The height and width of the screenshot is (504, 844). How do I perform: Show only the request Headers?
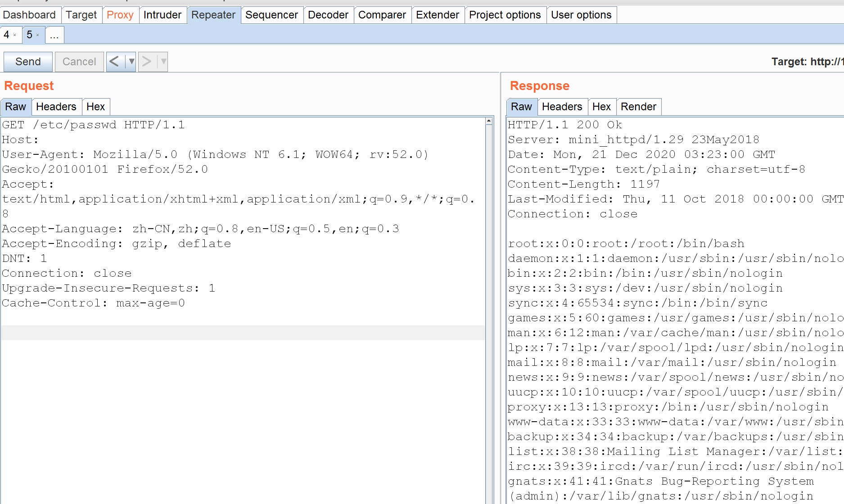tap(56, 107)
